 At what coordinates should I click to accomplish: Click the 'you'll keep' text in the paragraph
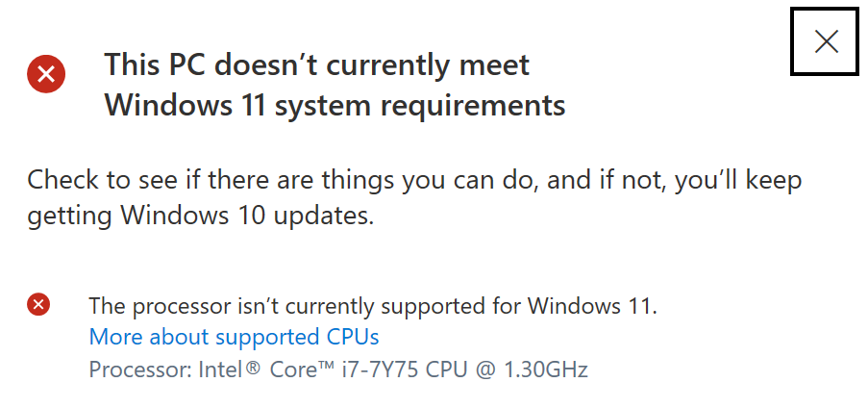(737, 181)
